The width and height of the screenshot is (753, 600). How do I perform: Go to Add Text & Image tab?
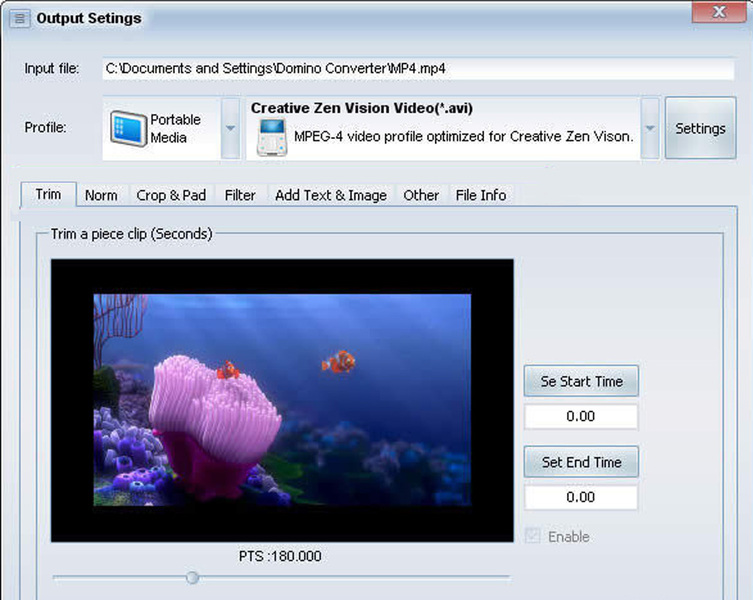pyautogui.click(x=331, y=196)
